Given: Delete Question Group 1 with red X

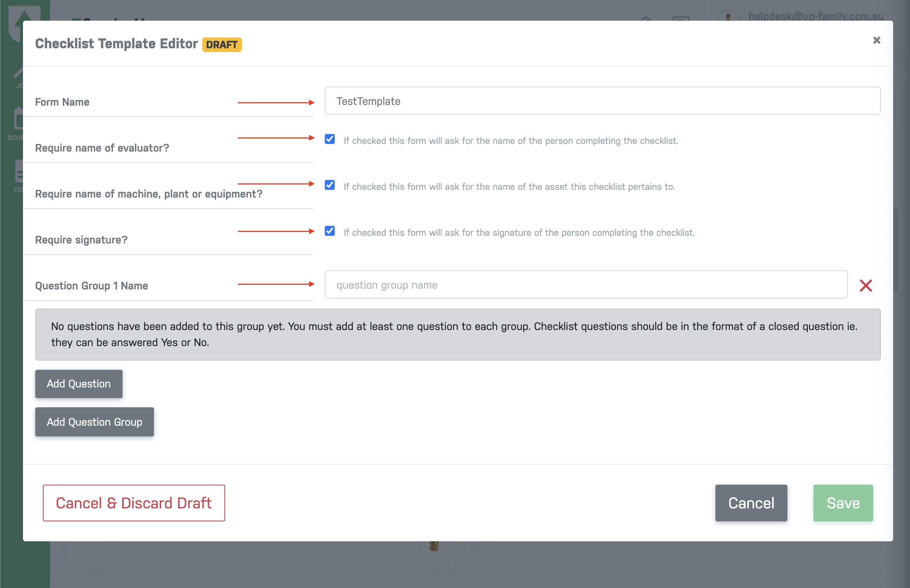Looking at the screenshot, I should click(x=866, y=285).
